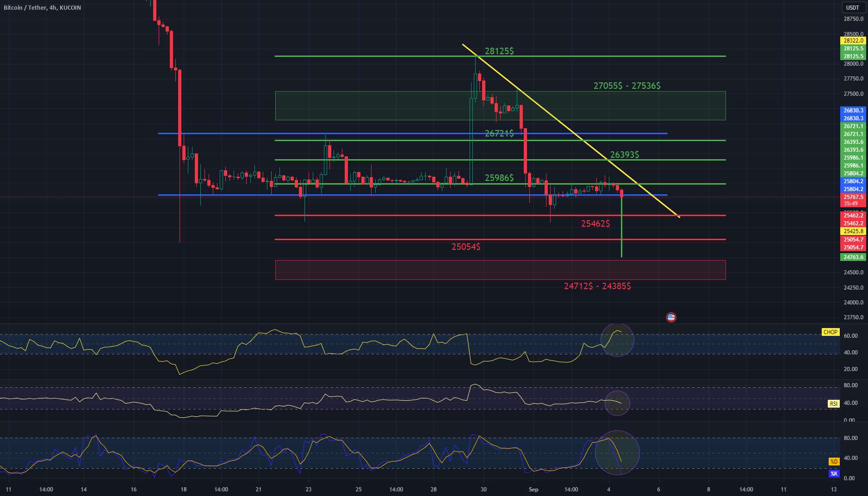Screen dimensions: 868x496
Task: Select the circle highlight on the CHOP pane
Action: click(617, 340)
